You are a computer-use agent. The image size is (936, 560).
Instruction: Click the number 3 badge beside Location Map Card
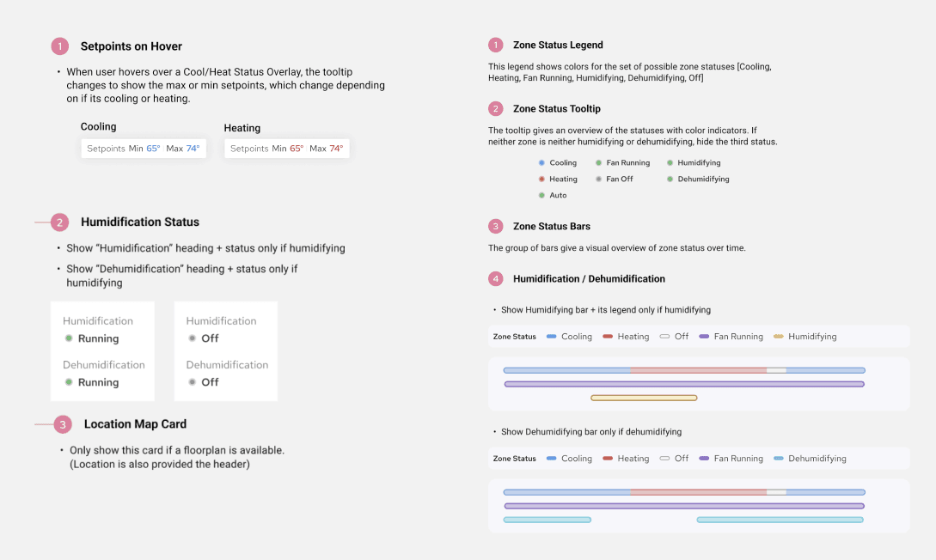pyautogui.click(x=63, y=424)
